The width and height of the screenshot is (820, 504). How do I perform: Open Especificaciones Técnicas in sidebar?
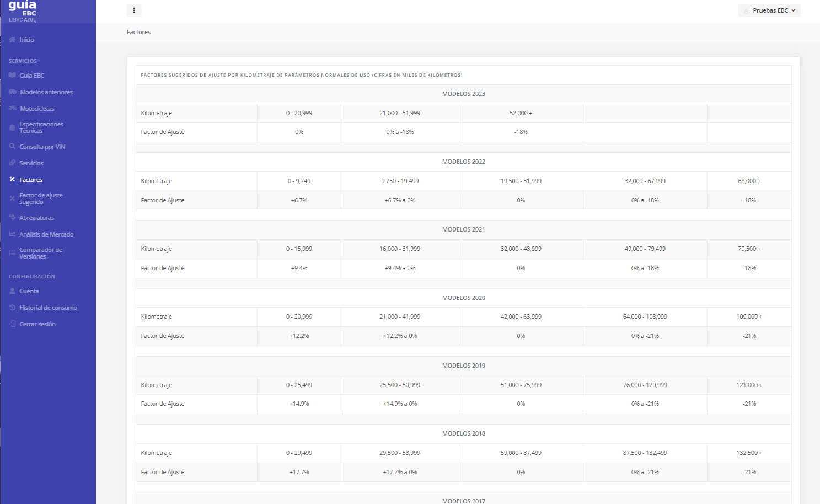point(41,127)
